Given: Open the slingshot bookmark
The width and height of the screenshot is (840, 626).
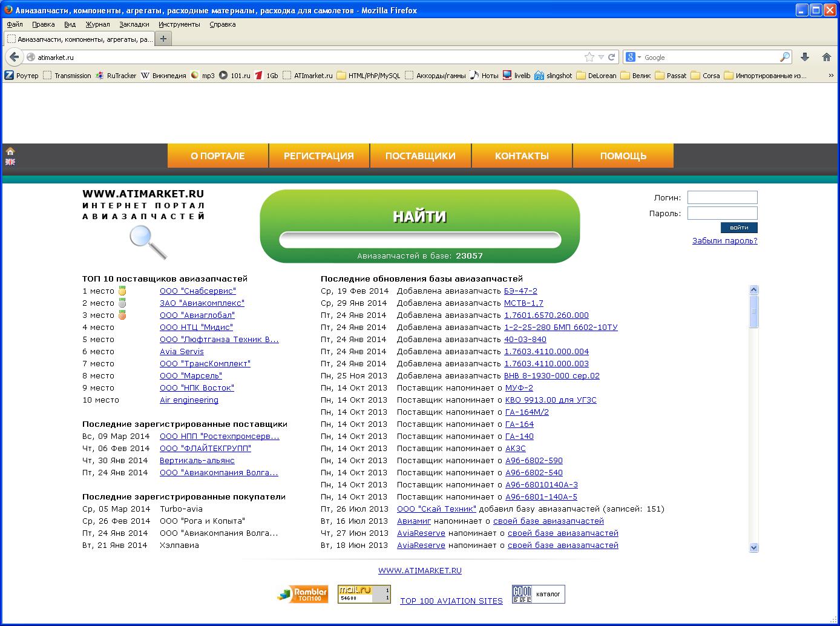Looking at the screenshot, I should click(553, 76).
